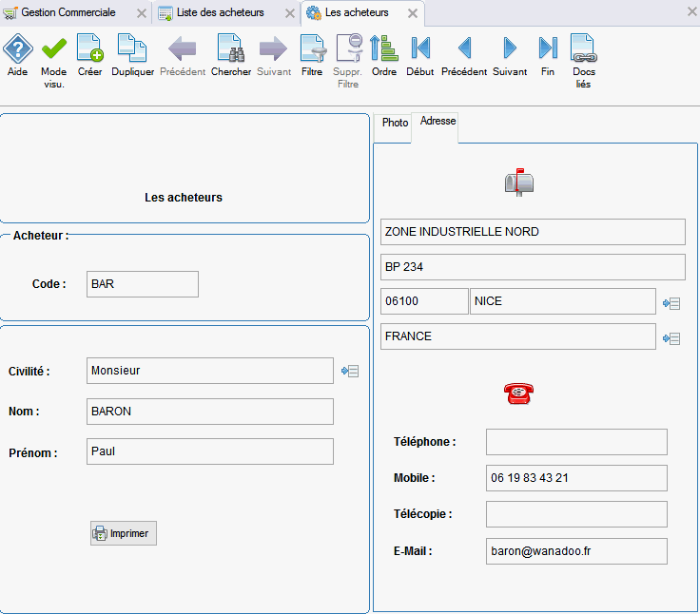Go to next record blue Suivant arrow

(x=510, y=56)
